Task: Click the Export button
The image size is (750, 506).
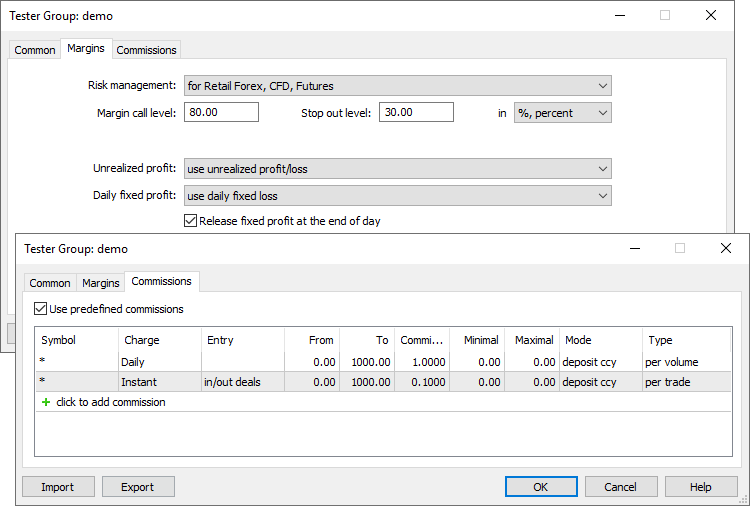Action: coord(138,487)
